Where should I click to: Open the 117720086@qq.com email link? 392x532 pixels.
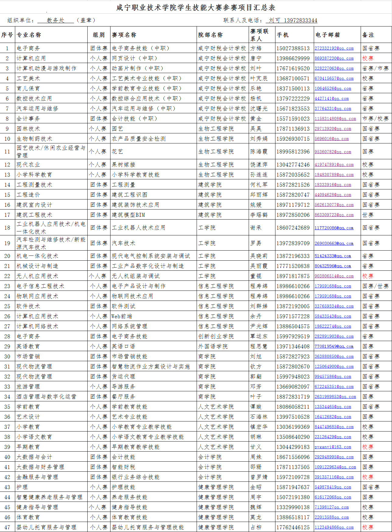[x=334, y=228]
